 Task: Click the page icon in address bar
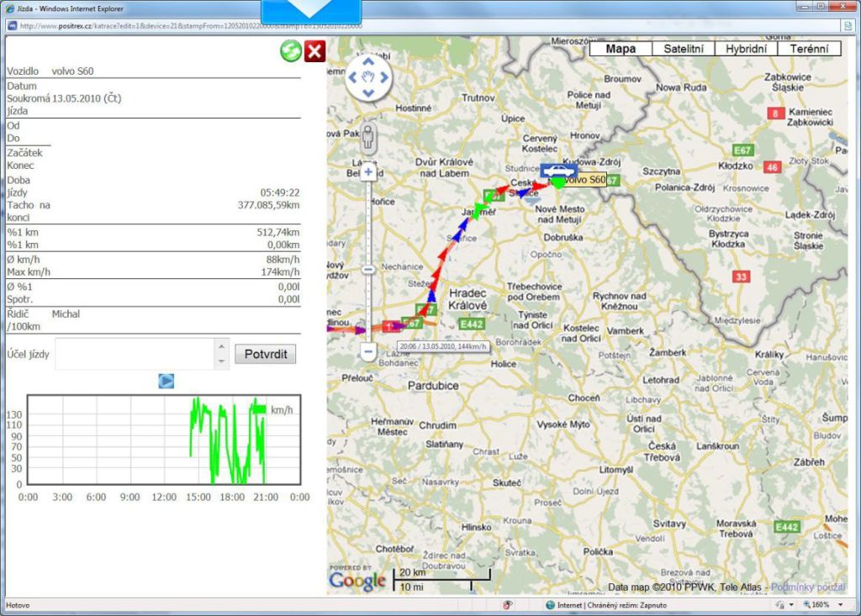point(12,26)
